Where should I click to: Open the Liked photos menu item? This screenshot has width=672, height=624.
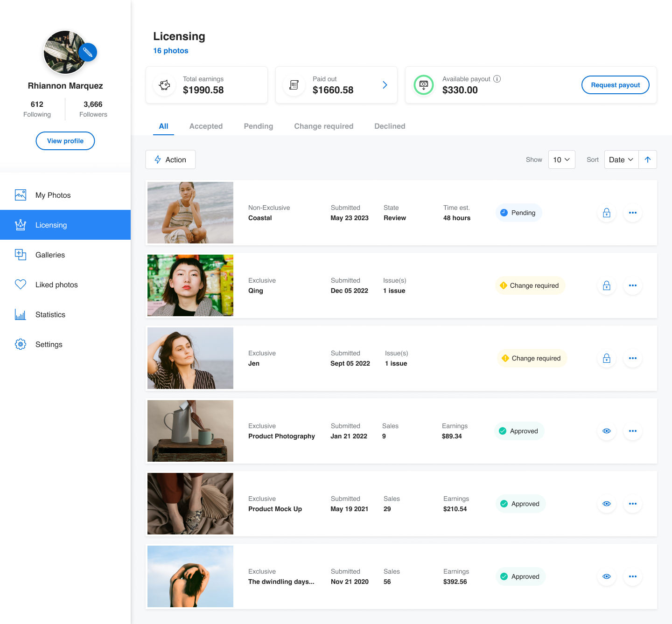(x=65, y=284)
